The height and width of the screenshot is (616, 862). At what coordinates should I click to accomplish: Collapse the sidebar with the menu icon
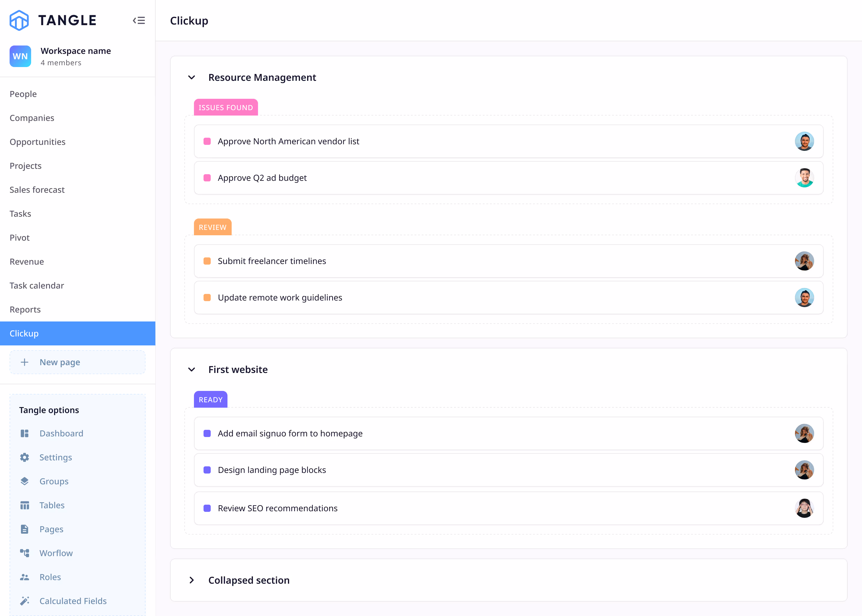click(x=139, y=20)
